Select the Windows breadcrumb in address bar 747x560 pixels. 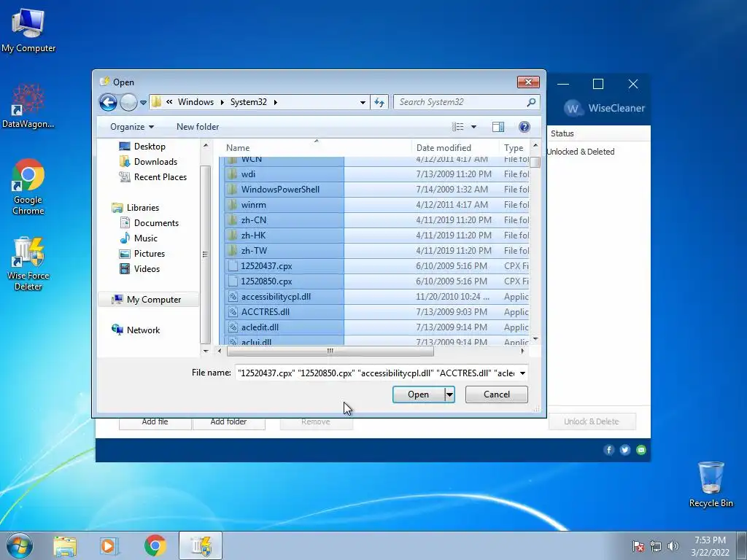(196, 102)
